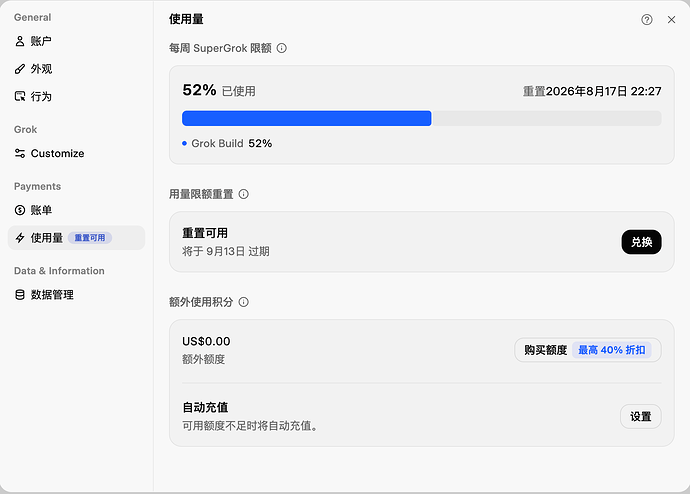This screenshot has width=690, height=494.
Task: Click info icon beside 用量限额重置
Action: click(x=243, y=194)
